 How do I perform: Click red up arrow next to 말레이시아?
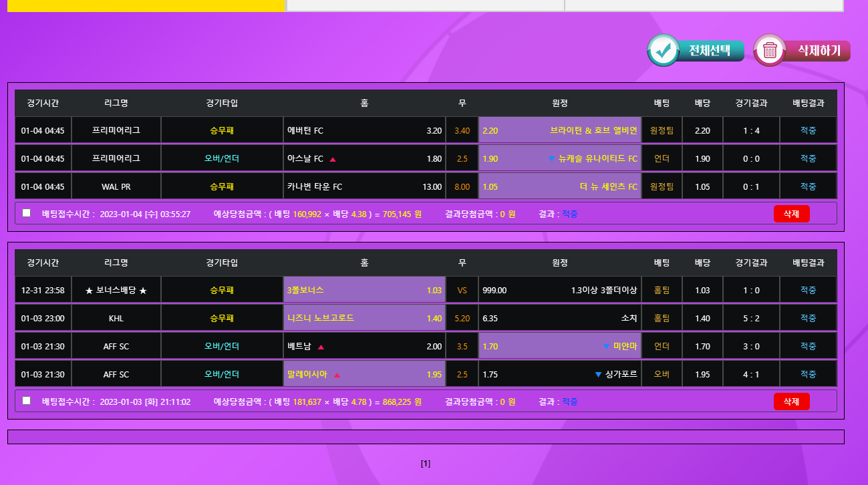337,375
